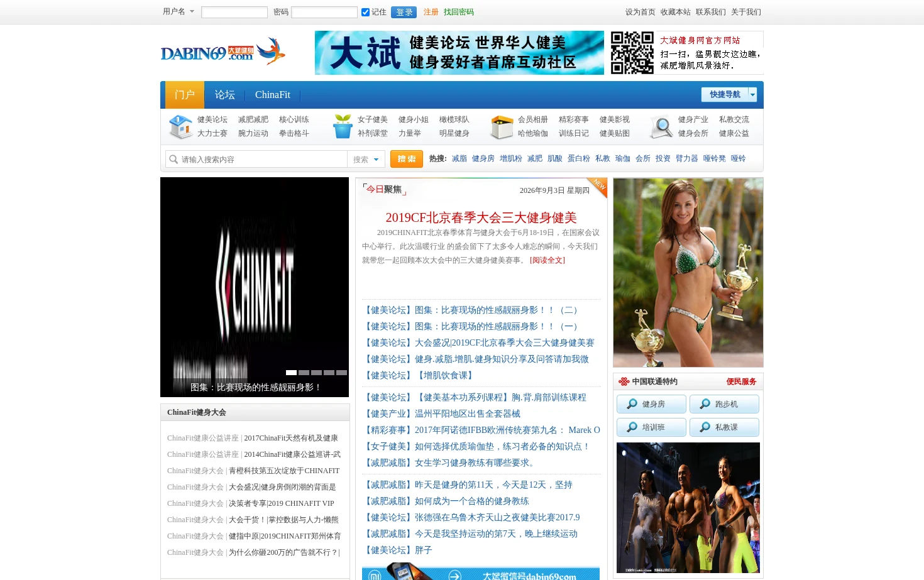The image size is (924, 580).
Task: Click the QR code image in header
Action: [x=632, y=53]
